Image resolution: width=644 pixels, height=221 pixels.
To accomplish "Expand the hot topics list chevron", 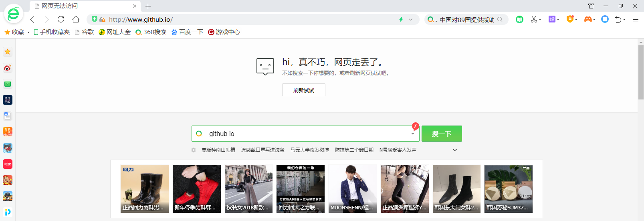I will tap(455, 150).
